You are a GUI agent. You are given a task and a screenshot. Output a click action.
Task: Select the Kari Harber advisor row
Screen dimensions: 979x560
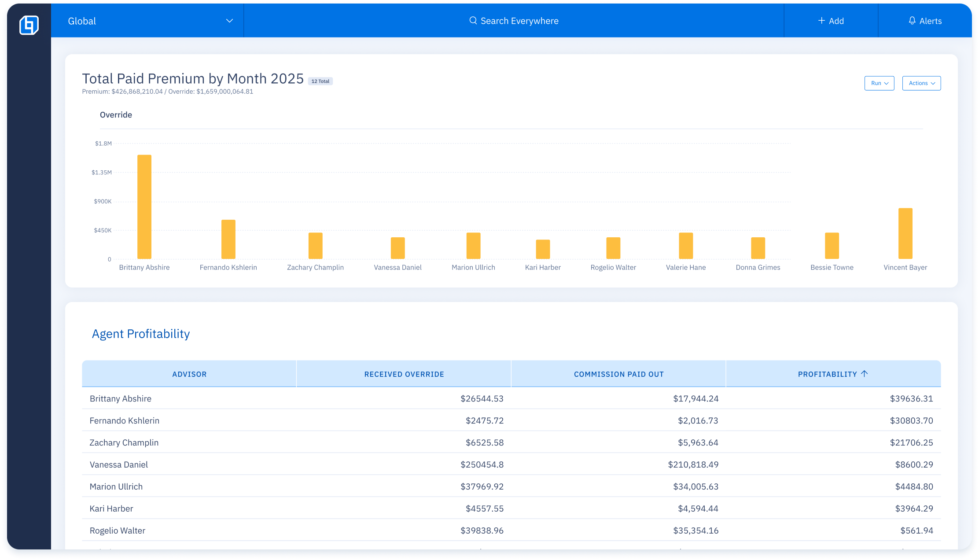(111, 508)
